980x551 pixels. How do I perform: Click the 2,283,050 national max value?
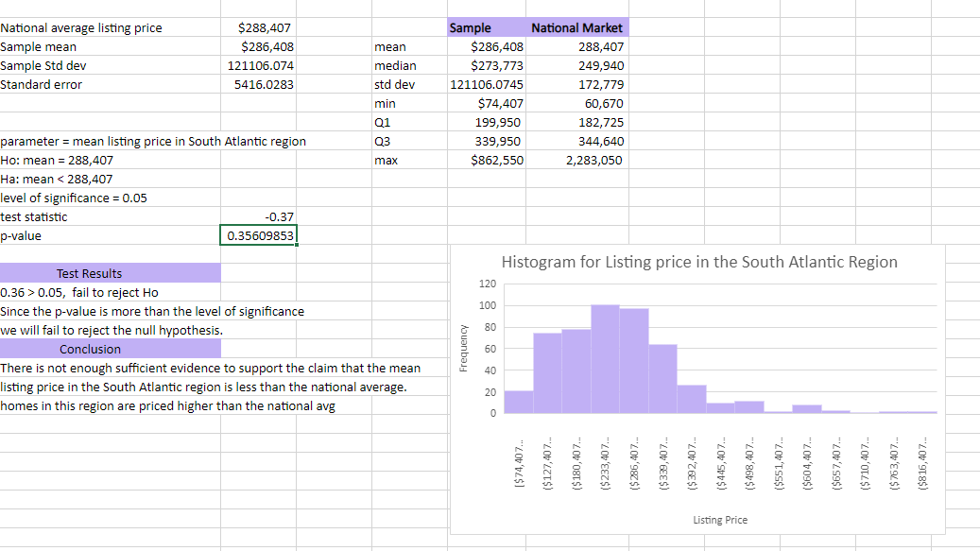pyautogui.click(x=576, y=160)
